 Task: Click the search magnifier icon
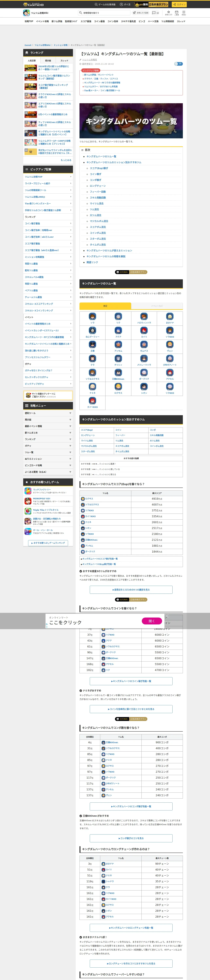coord(80,13)
